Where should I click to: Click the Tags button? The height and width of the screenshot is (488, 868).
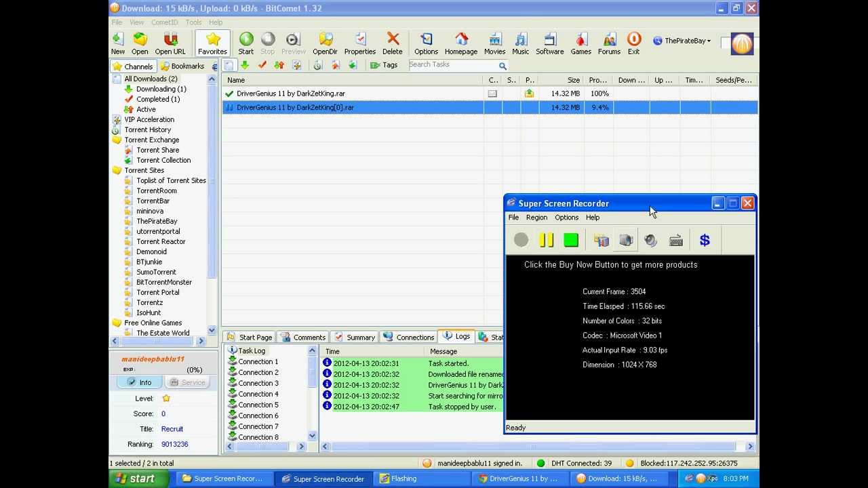point(384,65)
